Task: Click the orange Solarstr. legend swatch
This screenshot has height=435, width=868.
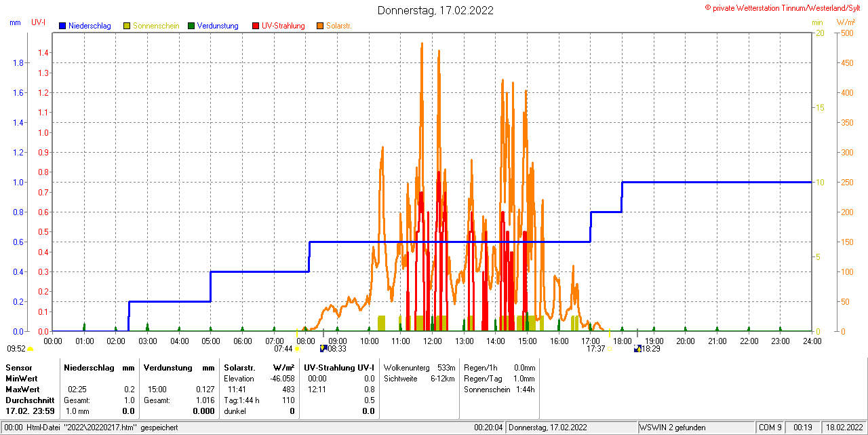Action: click(x=320, y=26)
